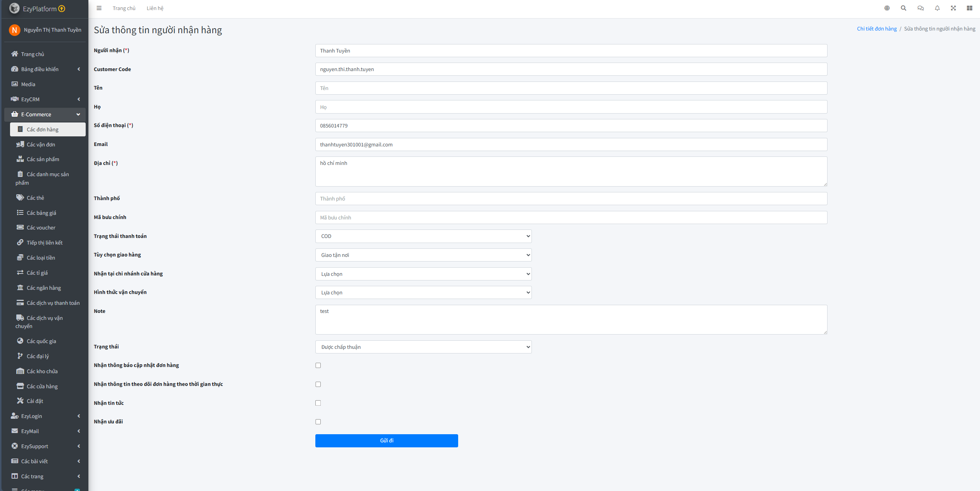Viewport: 980px width, 491px height.
Task: Tick the Nhận tin tức checkbox
Action: tap(318, 403)
